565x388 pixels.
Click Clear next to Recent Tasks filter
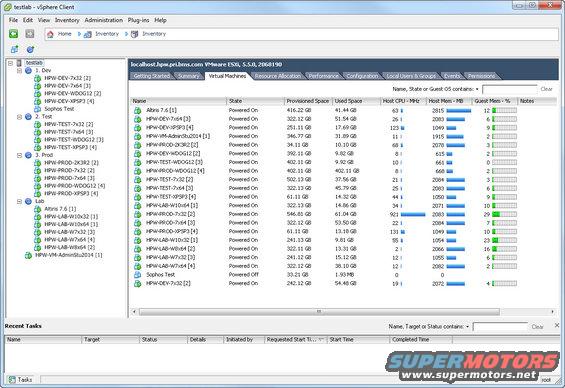537,327
